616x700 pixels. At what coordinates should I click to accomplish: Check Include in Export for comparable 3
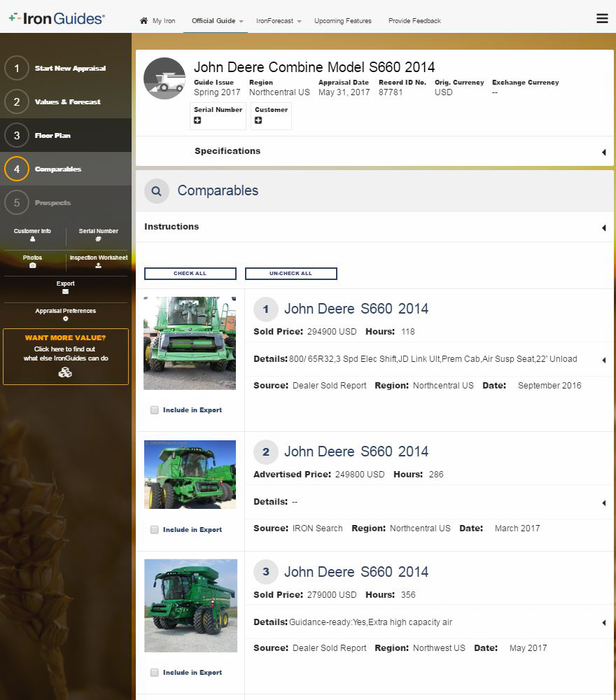(x=155, y=672)
